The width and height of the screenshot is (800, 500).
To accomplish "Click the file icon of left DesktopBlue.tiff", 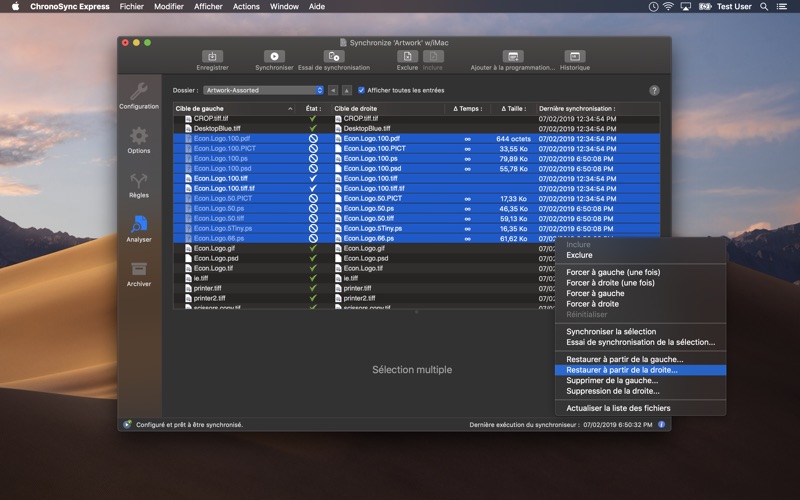I will pyautogui.click(x=188, y=129).
